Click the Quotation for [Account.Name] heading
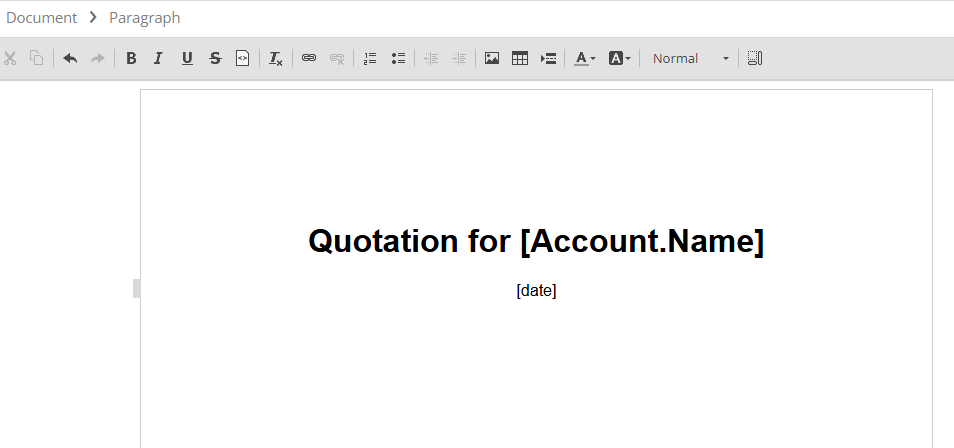This screenshot has width=954, height=448. [x=536, y=241]
